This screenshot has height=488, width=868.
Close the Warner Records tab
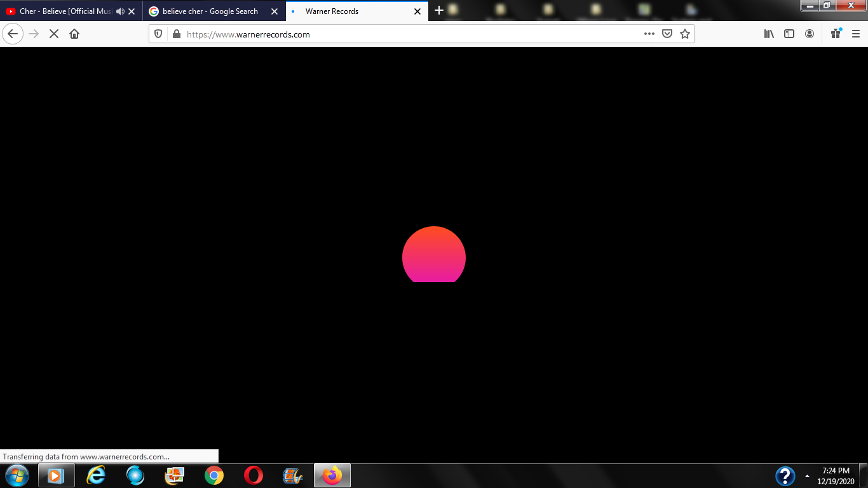pyautogui.click(x=417, y=11)
